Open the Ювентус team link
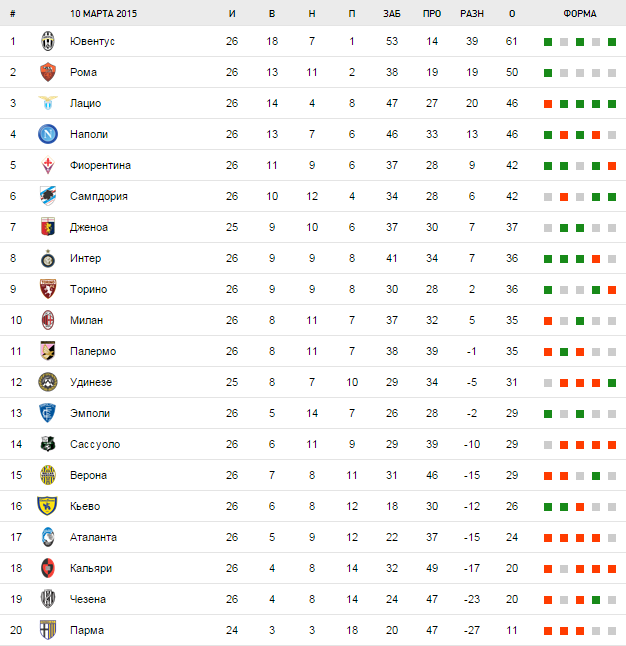626x646 pixels. point(93,42)
